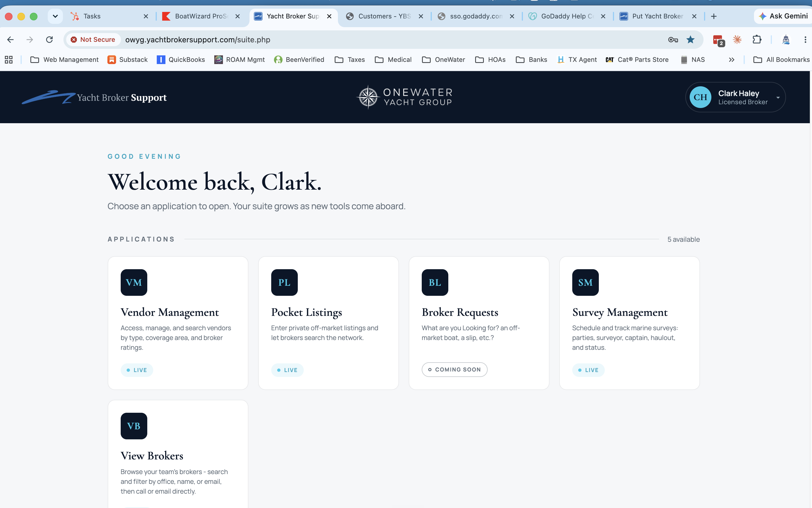Show more bookmarks with the double chevron
The image size is (812, 508).
(731, 59)
